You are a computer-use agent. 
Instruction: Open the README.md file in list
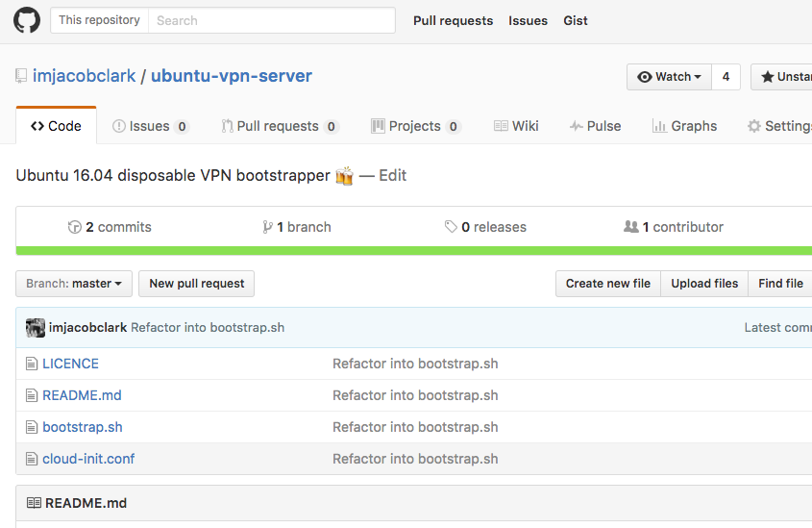point(82,395)
